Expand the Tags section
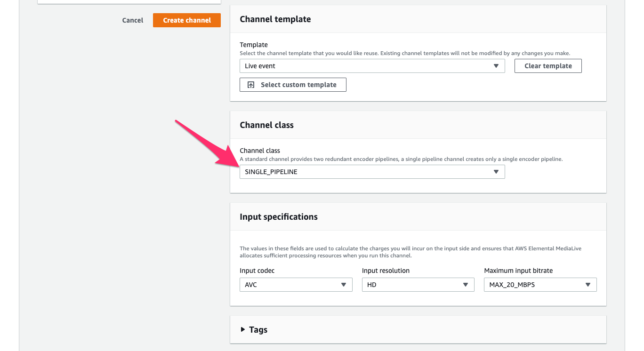Image resolution: width=644 pixels, height=351 pixels. tap(258, 330)
